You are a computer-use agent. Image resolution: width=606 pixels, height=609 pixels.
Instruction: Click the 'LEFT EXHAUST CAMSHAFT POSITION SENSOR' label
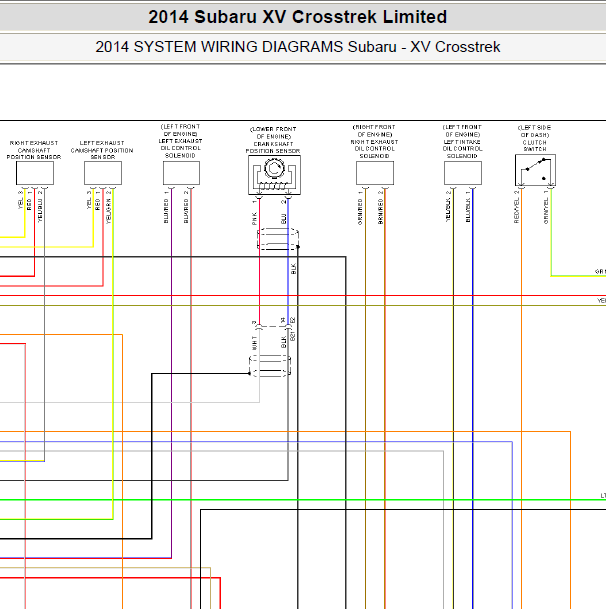click(x=102, y=150)
